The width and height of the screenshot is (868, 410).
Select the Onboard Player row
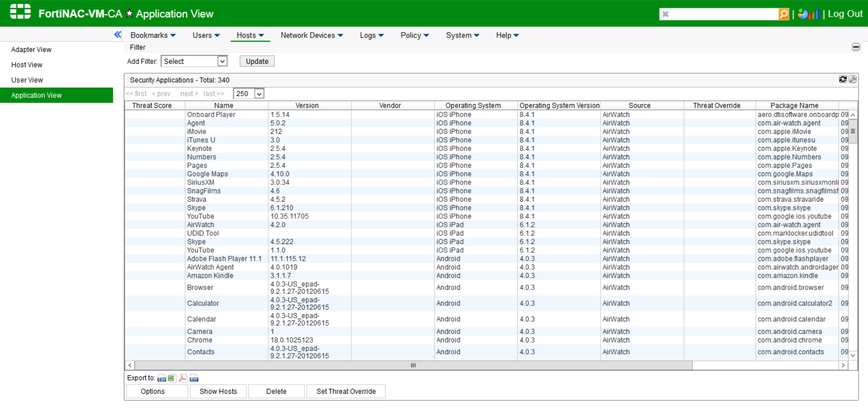487,115
